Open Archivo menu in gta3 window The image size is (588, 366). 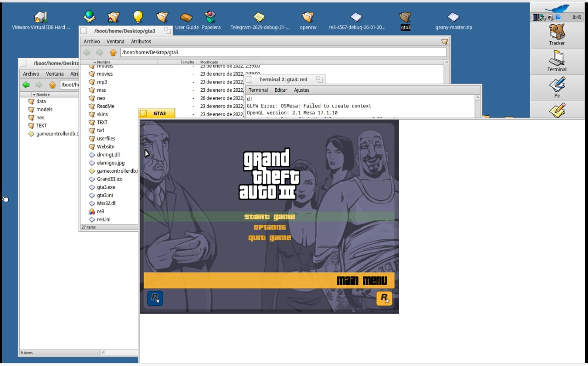(x=91, y=41)
